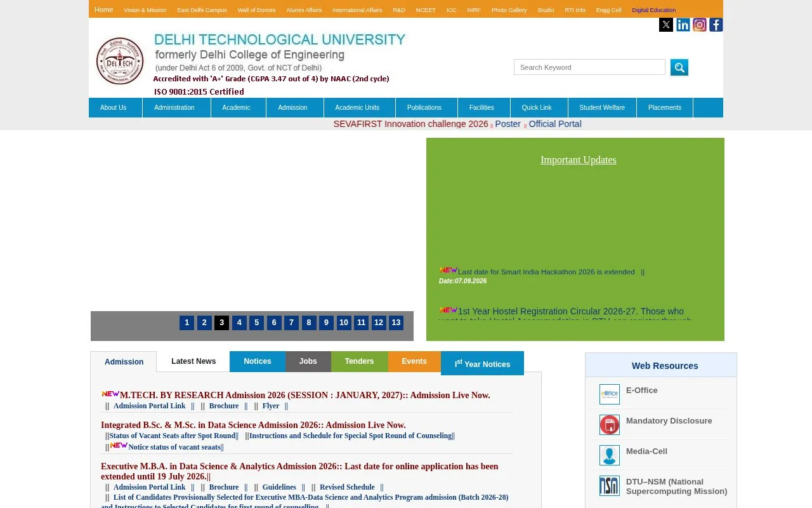Viewport: 812px width, 508px height.
Task: Open the SEVAFIRST Official Portal link
Action: [555, 124]
